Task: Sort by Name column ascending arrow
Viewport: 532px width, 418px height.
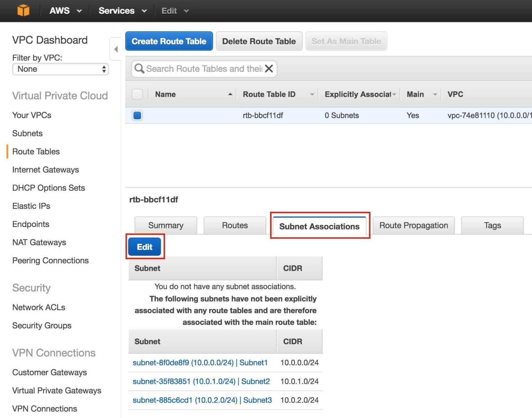Action: (x=230, y=94)
